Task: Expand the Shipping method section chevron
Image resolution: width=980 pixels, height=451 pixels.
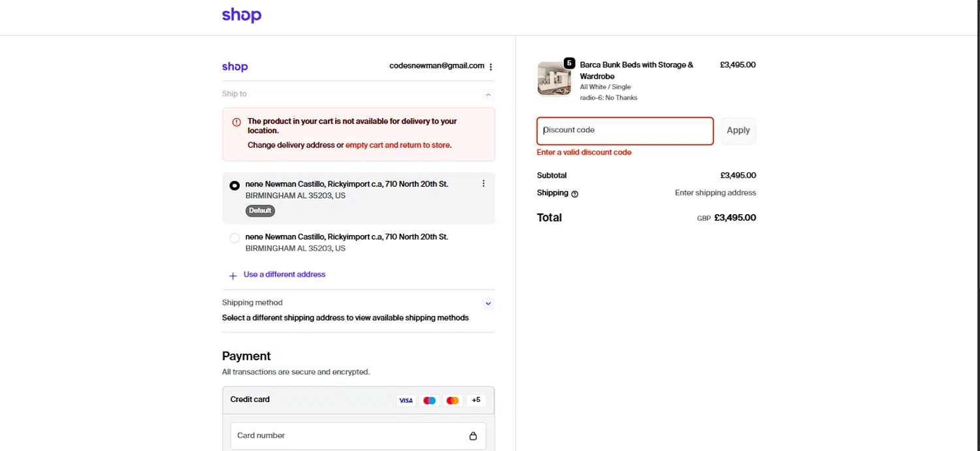Action: point(488,303)
